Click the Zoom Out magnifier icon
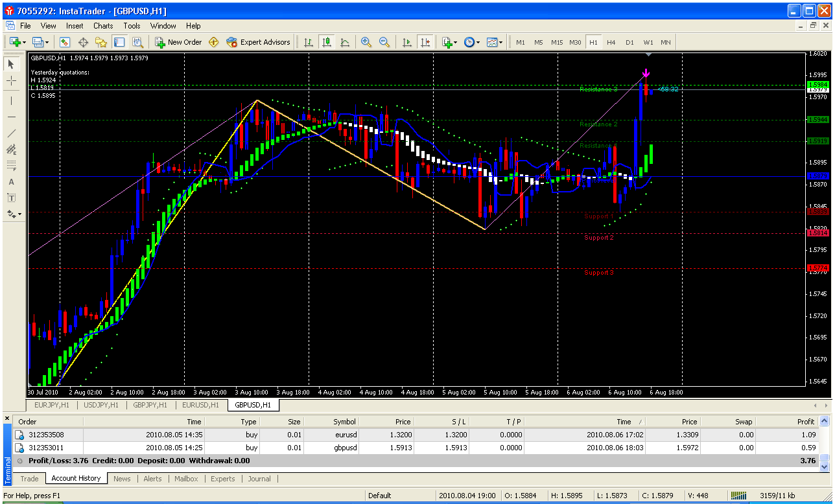This screenshot has width=835, height=504. coord(384,42)
